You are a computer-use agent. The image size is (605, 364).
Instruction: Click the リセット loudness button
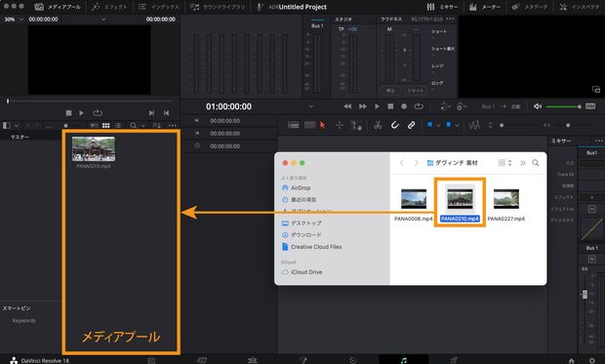point(415,91)
